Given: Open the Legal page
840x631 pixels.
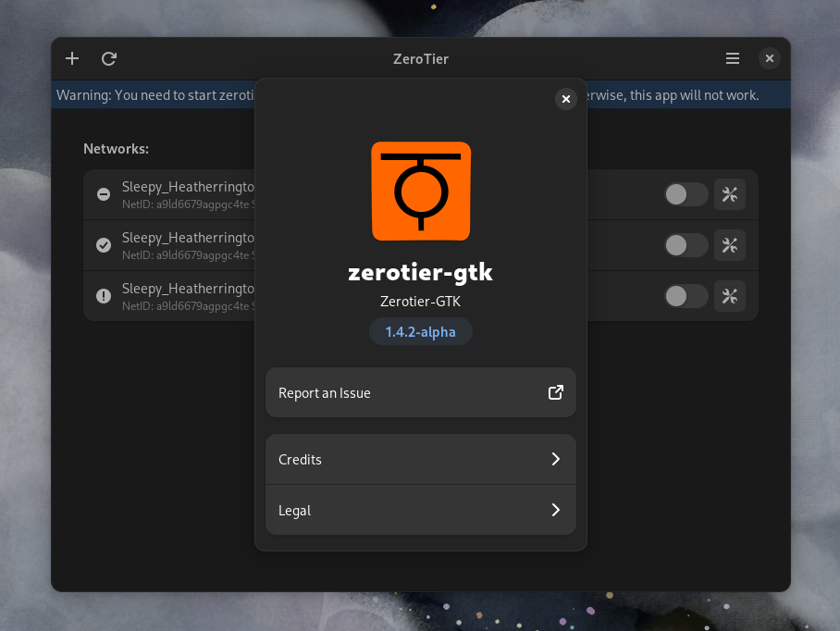Looking at the screenshot, I should (x=421, y=510).
